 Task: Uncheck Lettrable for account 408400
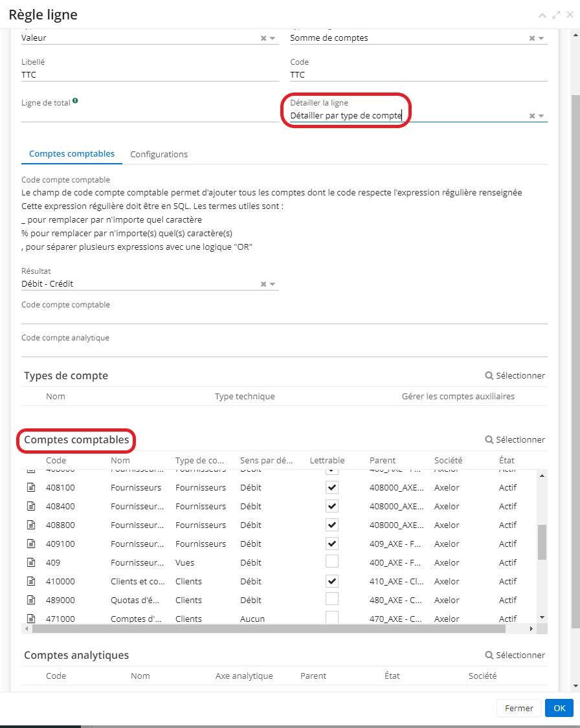pos(332,506)
